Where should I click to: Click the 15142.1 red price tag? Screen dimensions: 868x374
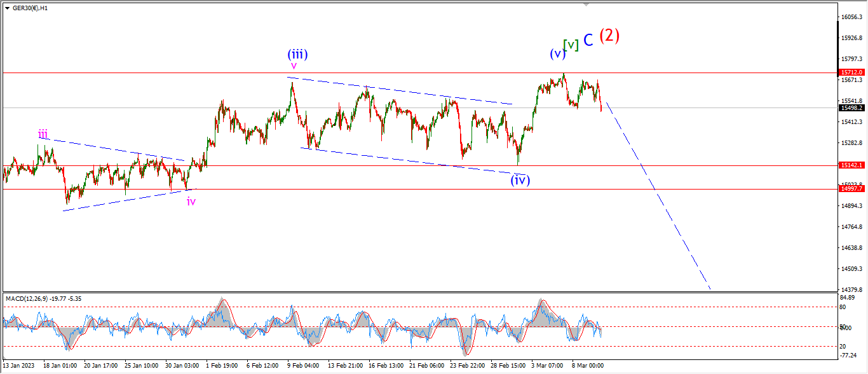click(x=851, y=165)
